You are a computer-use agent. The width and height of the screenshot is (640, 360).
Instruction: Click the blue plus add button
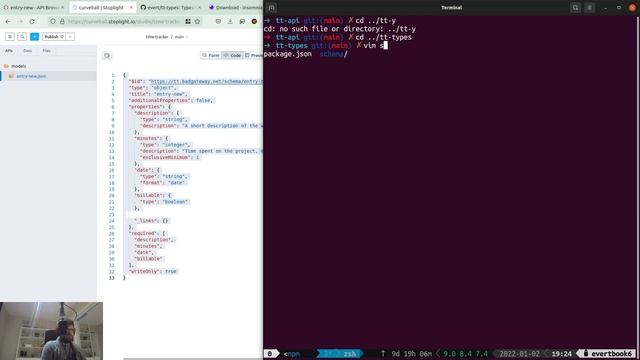pyautogui.click(x=35, y=37)
